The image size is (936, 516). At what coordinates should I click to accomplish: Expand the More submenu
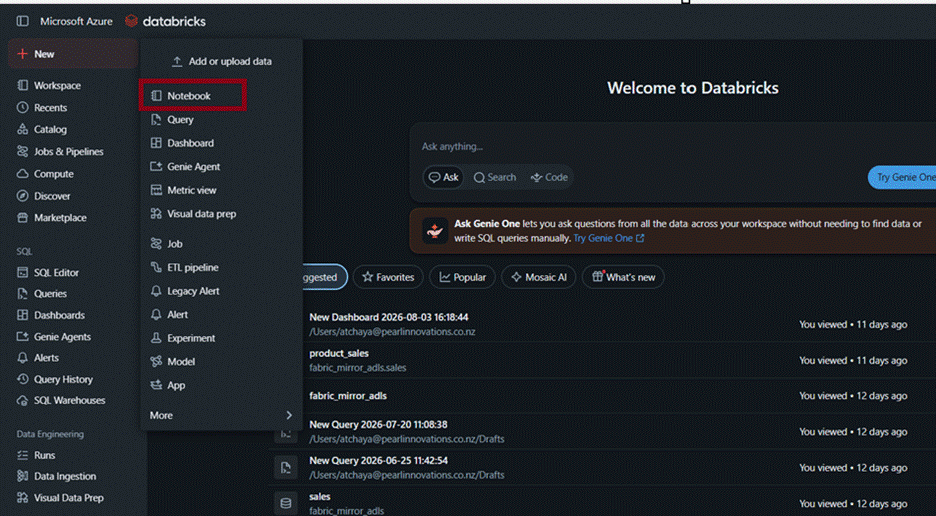click(x=221, y=415)
